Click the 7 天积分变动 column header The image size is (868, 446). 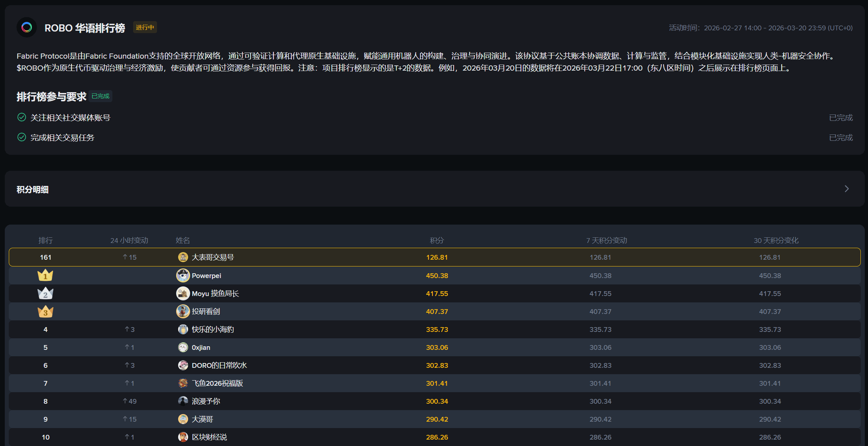click(x=607, y=241)
